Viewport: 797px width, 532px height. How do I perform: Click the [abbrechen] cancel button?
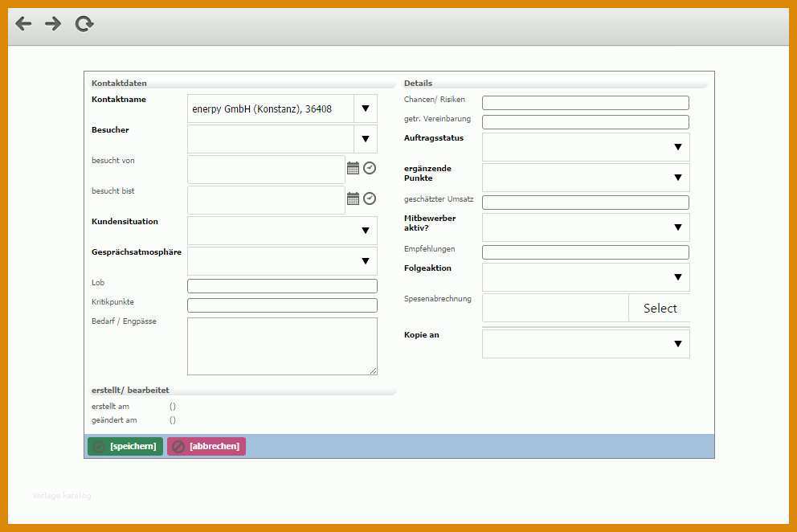206,446
